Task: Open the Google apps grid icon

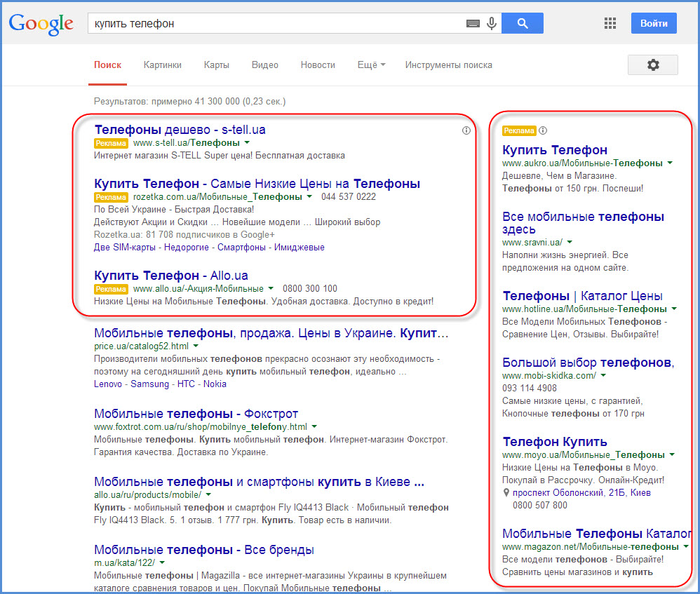Action: pos(610,23)
